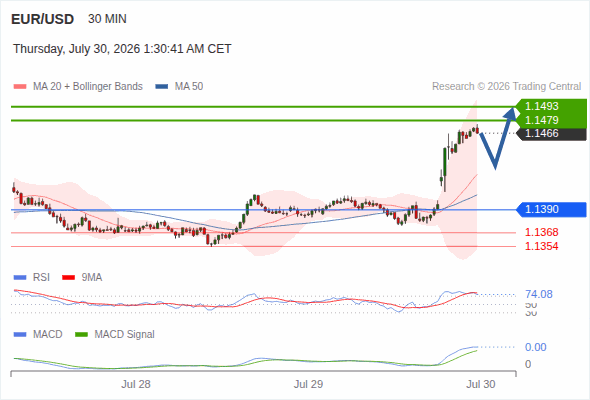Click the blue MACD legend swatch

[20, 335]
